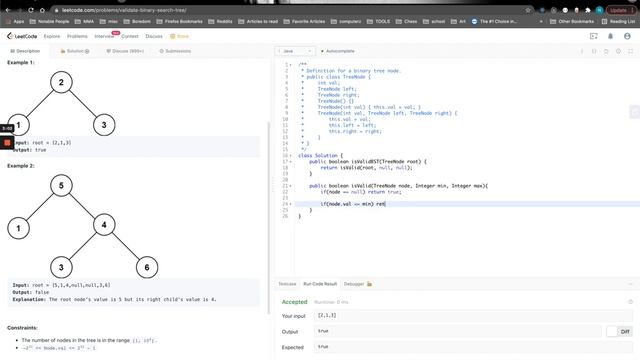640x360 pixels.
Task: Toggle fullscreen editor icon
Action: click(x=631, y=51)
